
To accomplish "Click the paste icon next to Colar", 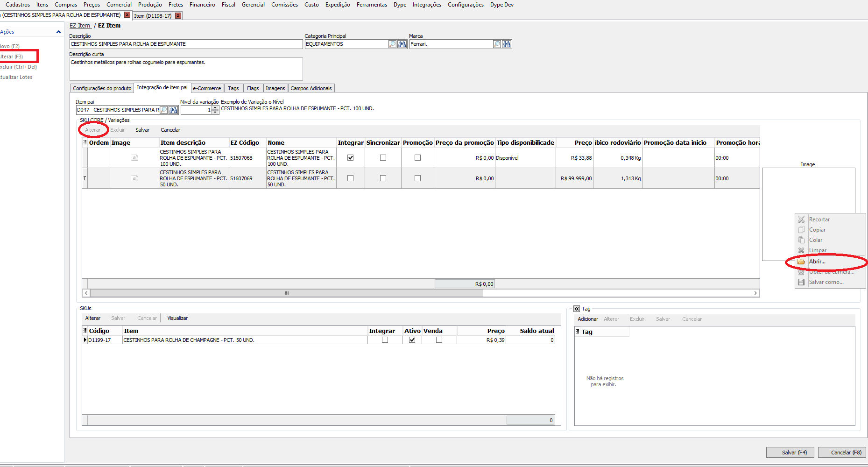I will pyautogui.click(x=801, y=240).
